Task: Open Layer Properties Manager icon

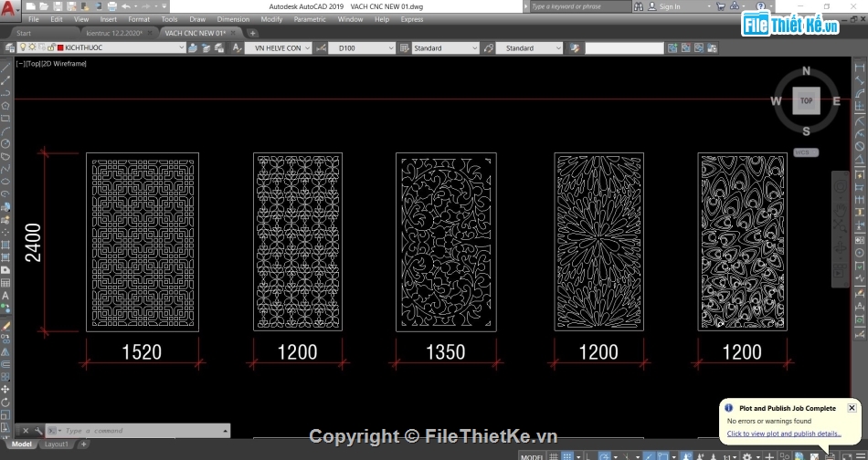Action: 9,48
